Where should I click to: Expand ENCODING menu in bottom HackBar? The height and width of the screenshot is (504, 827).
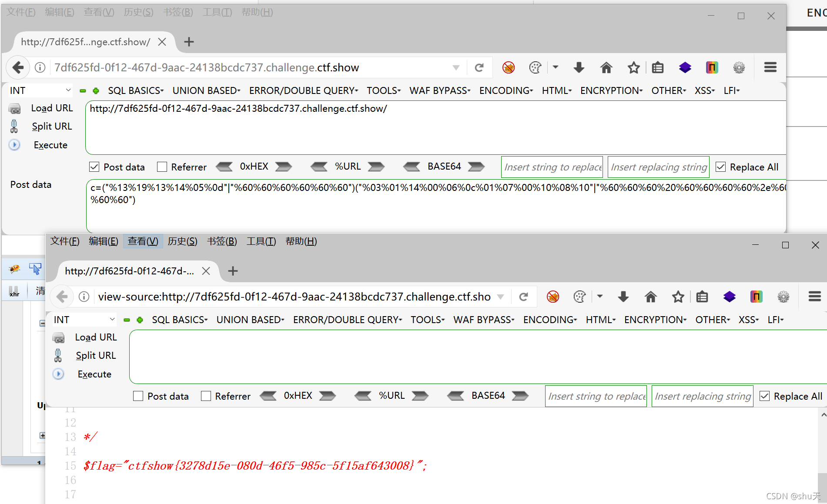[x=550, y=320]
